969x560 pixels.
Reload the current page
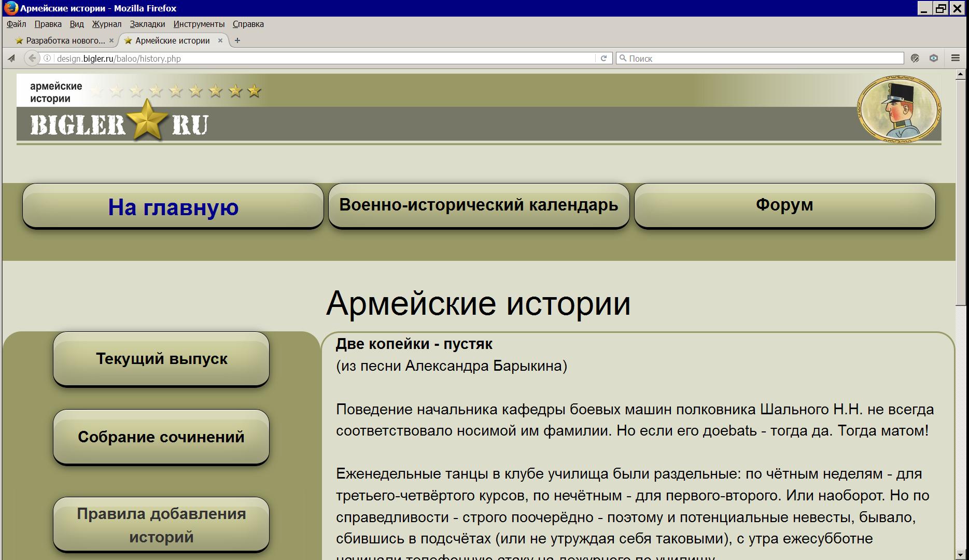[603, 58]
